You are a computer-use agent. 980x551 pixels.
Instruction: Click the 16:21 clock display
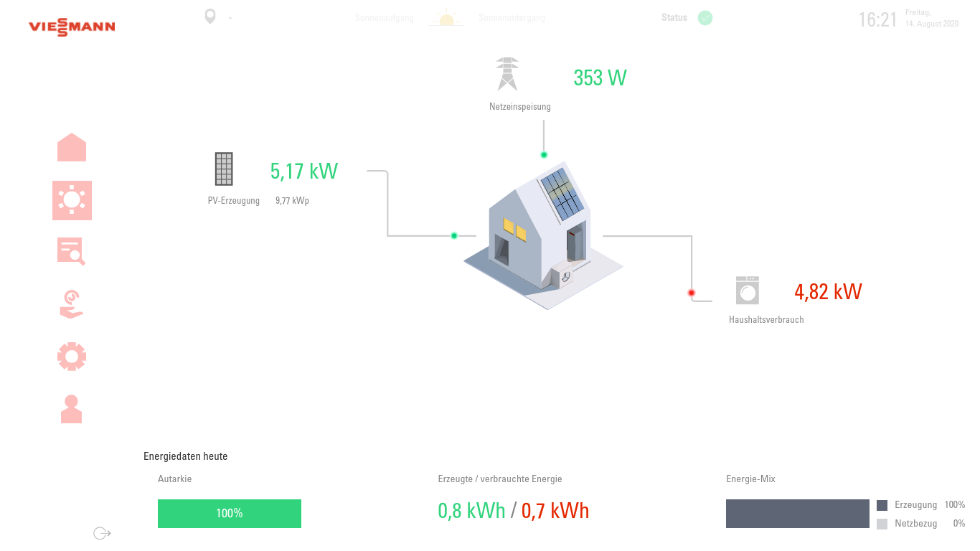(877, 19)
